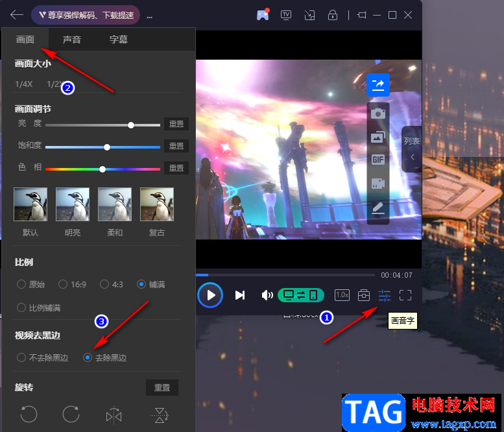This screenshot has width=504, height=432.
Task: Flip the video horizontally
Action: click(x=114, y=414)
